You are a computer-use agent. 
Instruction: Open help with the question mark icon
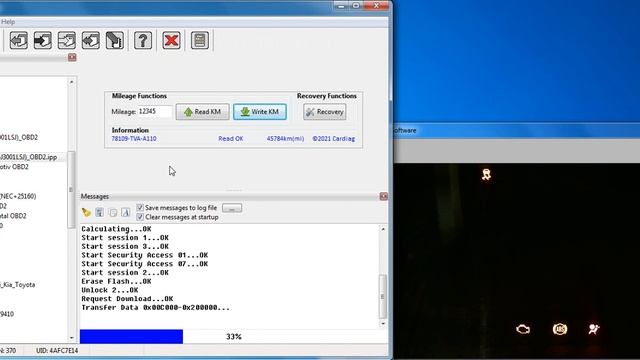[143, 40]
